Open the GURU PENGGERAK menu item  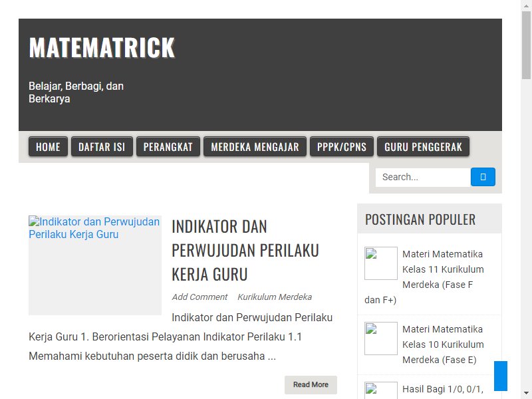[423, 146]
